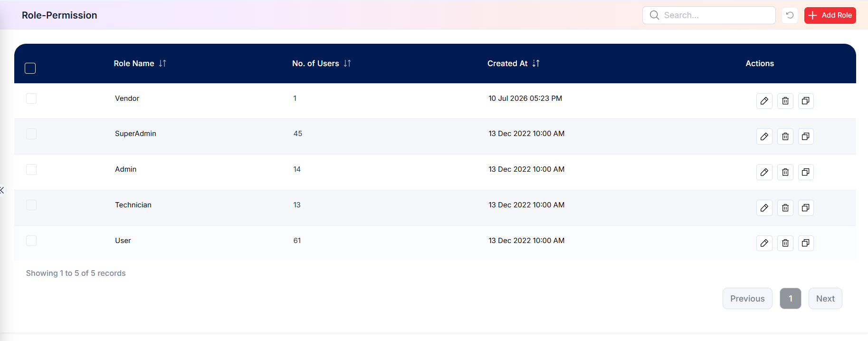868x341 pixels.
Task: Go to Next page
Action: 825,299
